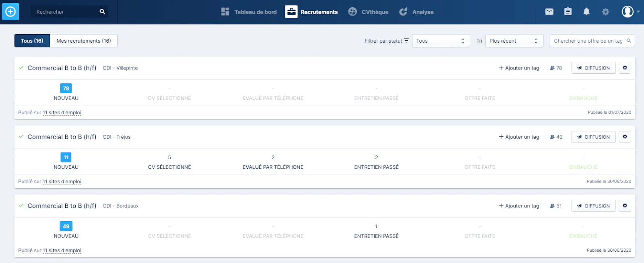The image size is (644, 263).
Task: Click green checkmark of Villepinte offer
Action: tap(21, 68)
